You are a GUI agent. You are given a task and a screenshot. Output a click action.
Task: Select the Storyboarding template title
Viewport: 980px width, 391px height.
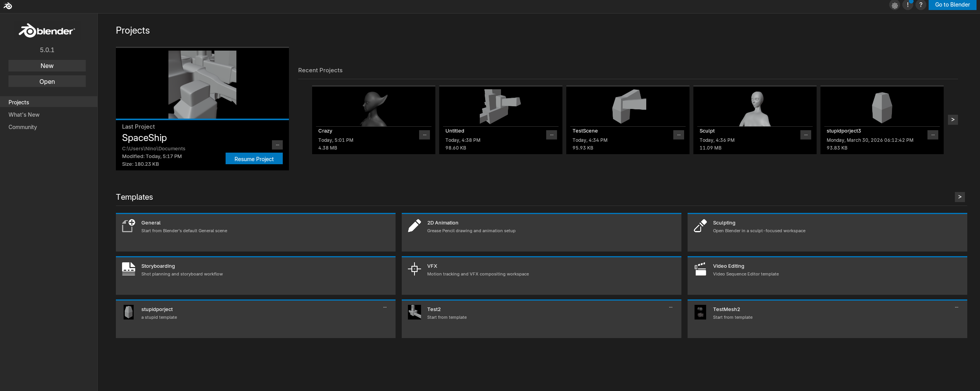pyautogui.click(x=158, y=266)
